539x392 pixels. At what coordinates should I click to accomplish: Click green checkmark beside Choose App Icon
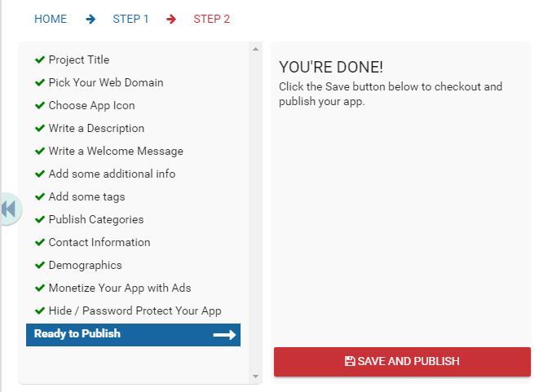(x=40, y=105)
